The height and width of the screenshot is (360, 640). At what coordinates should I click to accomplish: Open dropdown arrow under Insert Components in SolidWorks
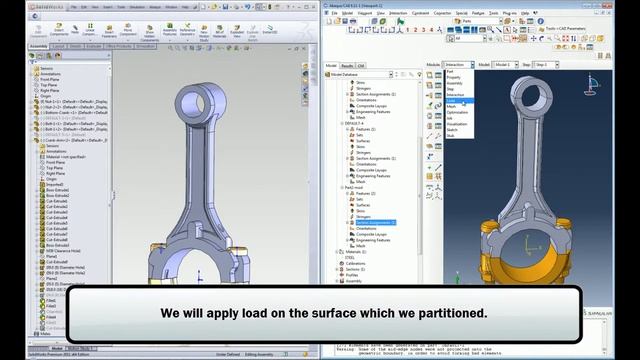pos(59,40)
